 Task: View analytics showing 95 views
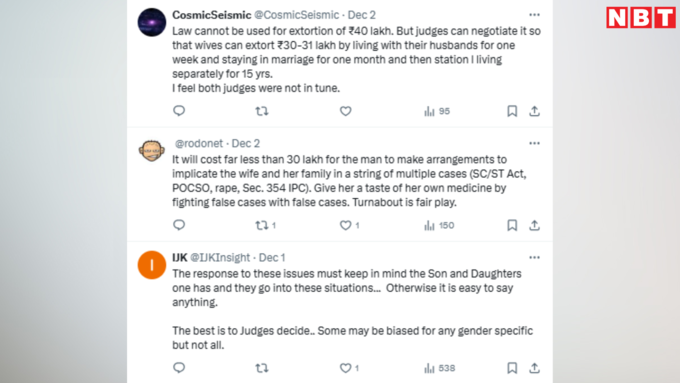tap(437, 111)
